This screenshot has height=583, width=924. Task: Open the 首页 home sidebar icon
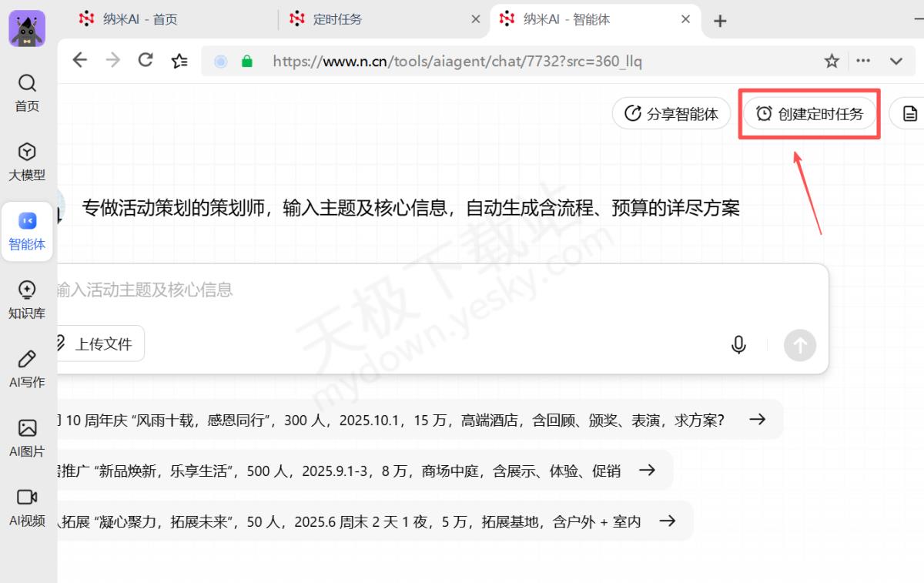tap(27, 92)
